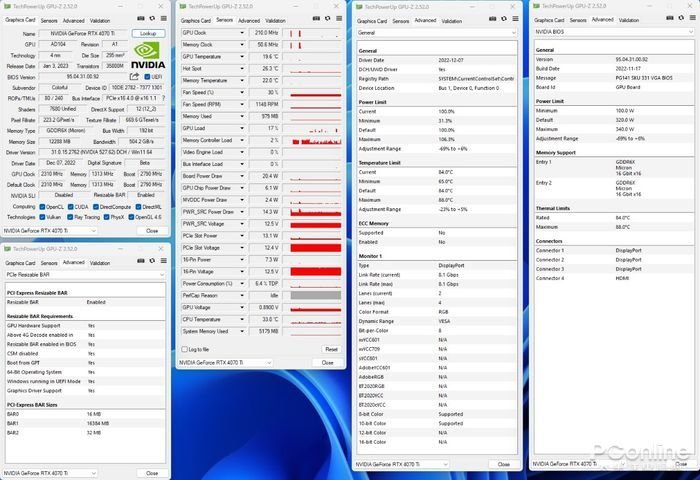Toggle the DirectCompute checkbox
700x480 pixels.
pos(96,207)
